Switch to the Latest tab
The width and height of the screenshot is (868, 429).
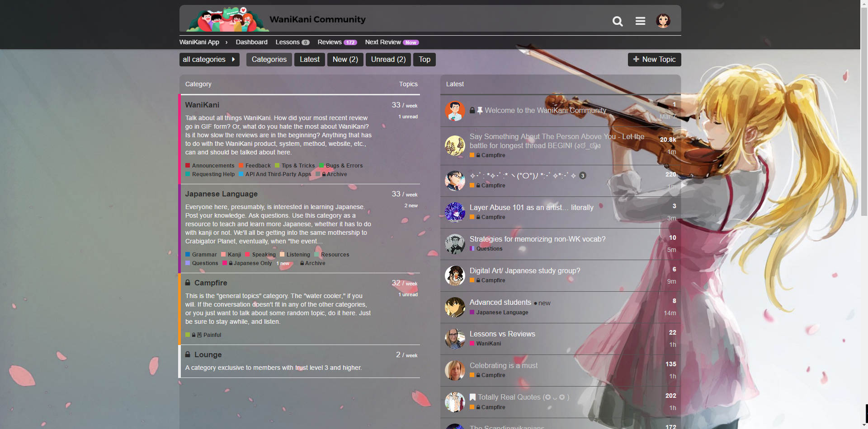coord(310,60)
